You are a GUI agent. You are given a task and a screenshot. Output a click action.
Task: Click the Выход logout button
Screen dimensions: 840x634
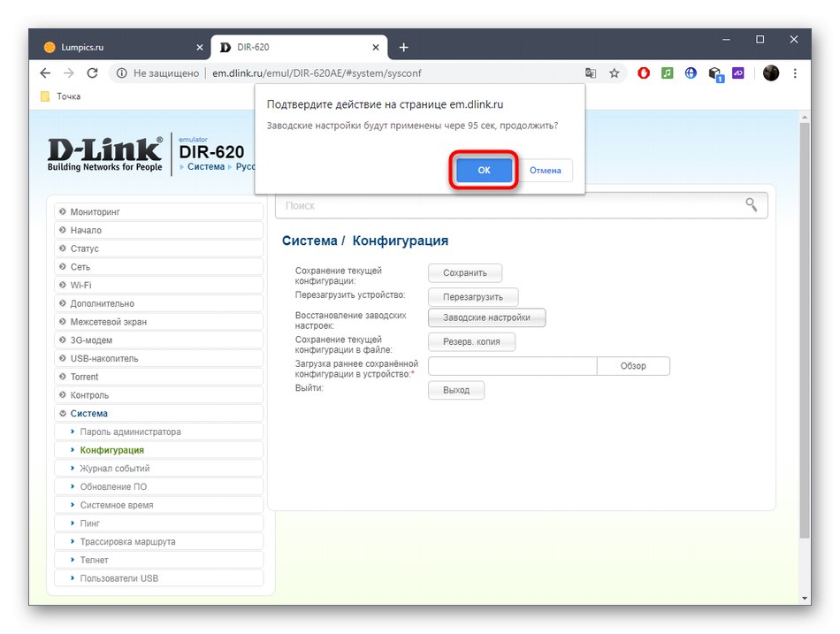[x=456, y=390]
